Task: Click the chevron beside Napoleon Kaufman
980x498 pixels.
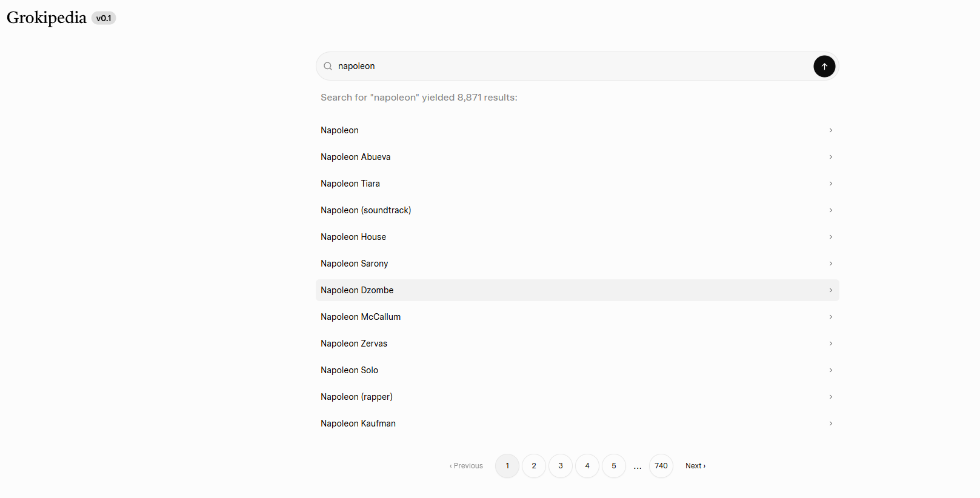Action: tap(830, 423)
